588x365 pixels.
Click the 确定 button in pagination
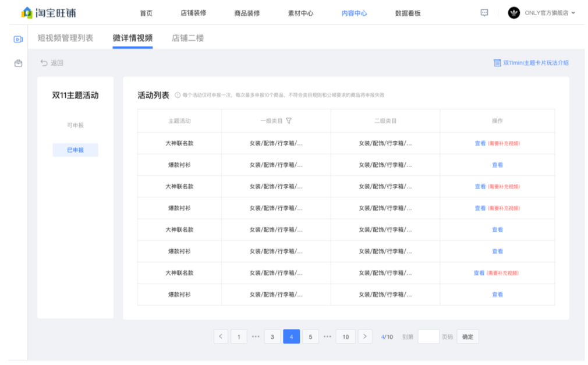[x=467, y=336]
